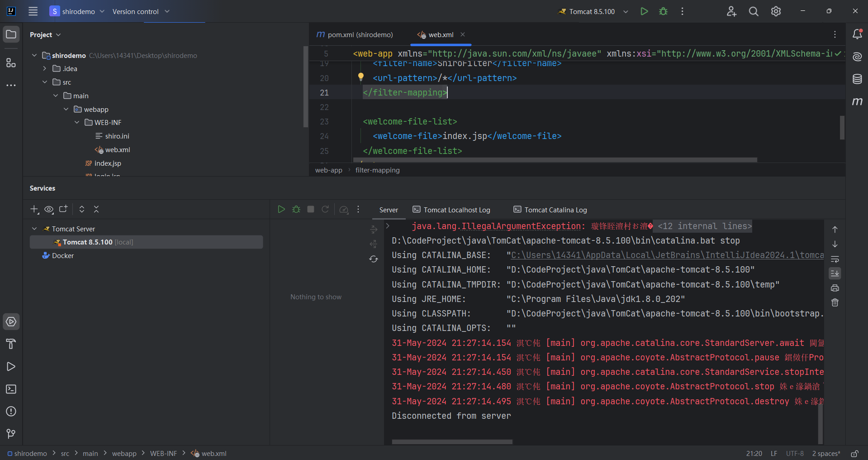
Task: Open the AI Assistant panel
Action: [x=857, y=57]
